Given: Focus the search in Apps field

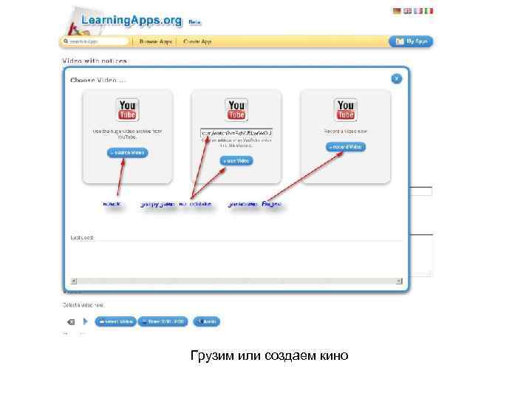Looking at the screenshot, I should (95, 41).
